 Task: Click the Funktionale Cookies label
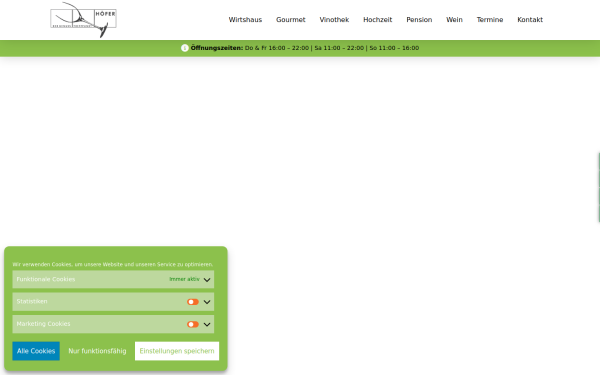46,279
